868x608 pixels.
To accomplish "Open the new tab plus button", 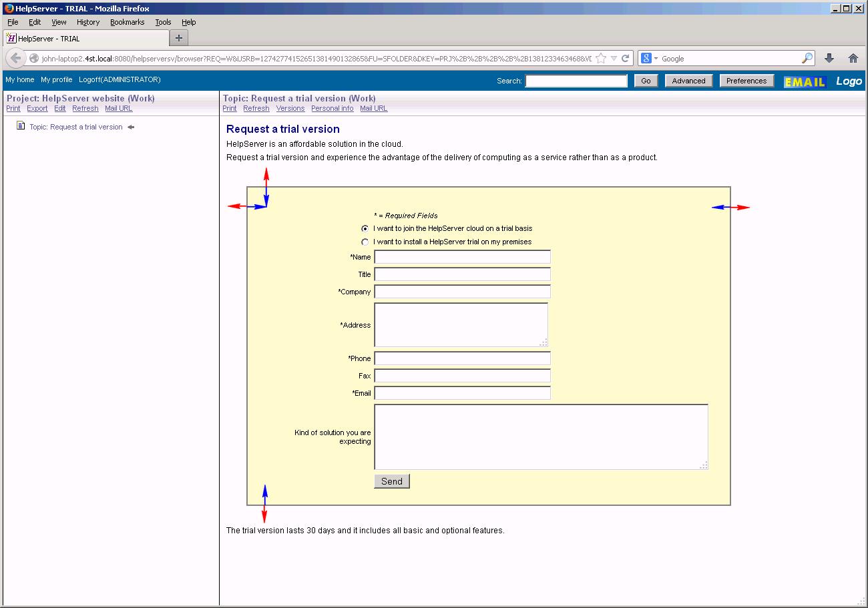I will pos(178,37).
